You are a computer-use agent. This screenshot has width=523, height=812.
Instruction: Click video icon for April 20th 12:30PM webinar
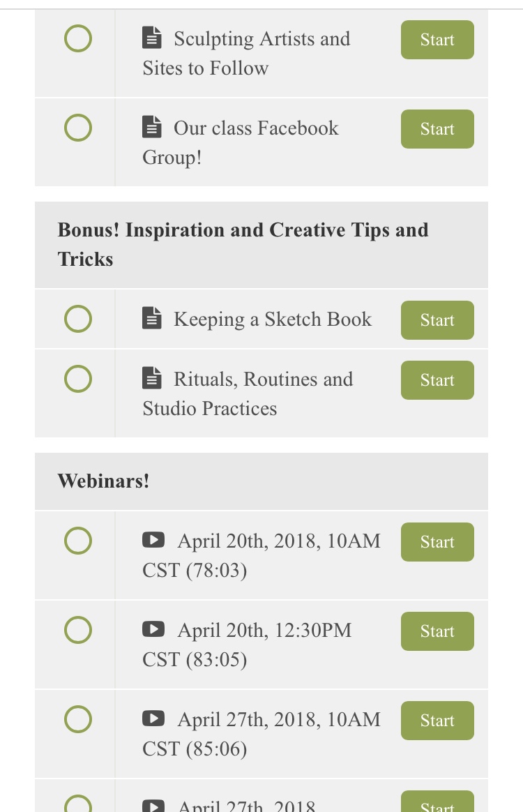[153, 629]
